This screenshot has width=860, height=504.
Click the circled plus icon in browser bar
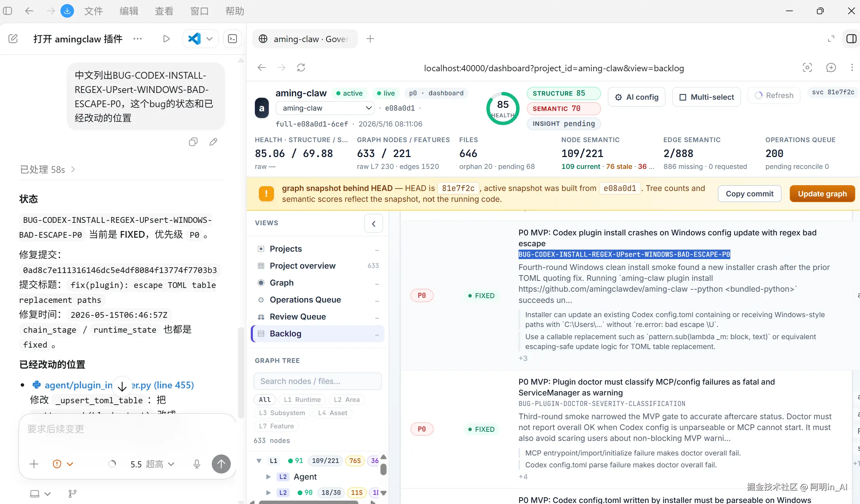tap(831, 68)
